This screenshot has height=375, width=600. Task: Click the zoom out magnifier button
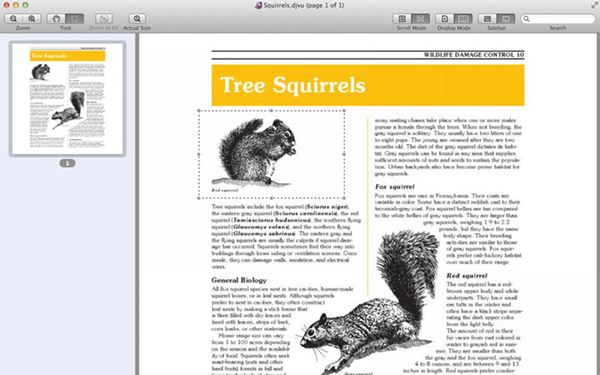[x=13, y=18]
